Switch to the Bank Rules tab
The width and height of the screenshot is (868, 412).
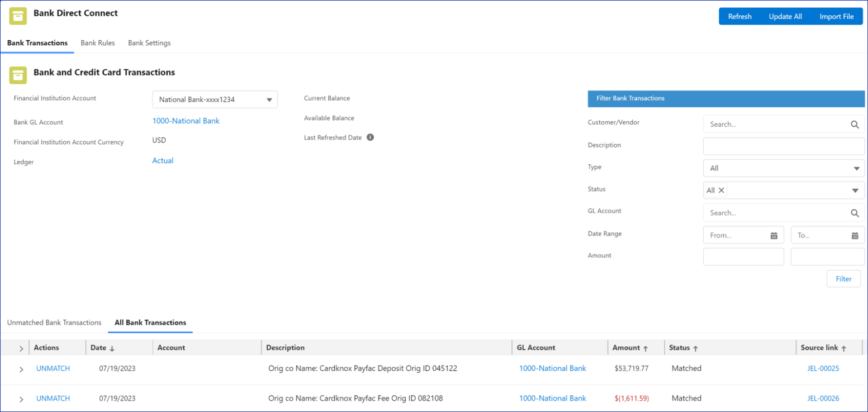click(98, 43)
